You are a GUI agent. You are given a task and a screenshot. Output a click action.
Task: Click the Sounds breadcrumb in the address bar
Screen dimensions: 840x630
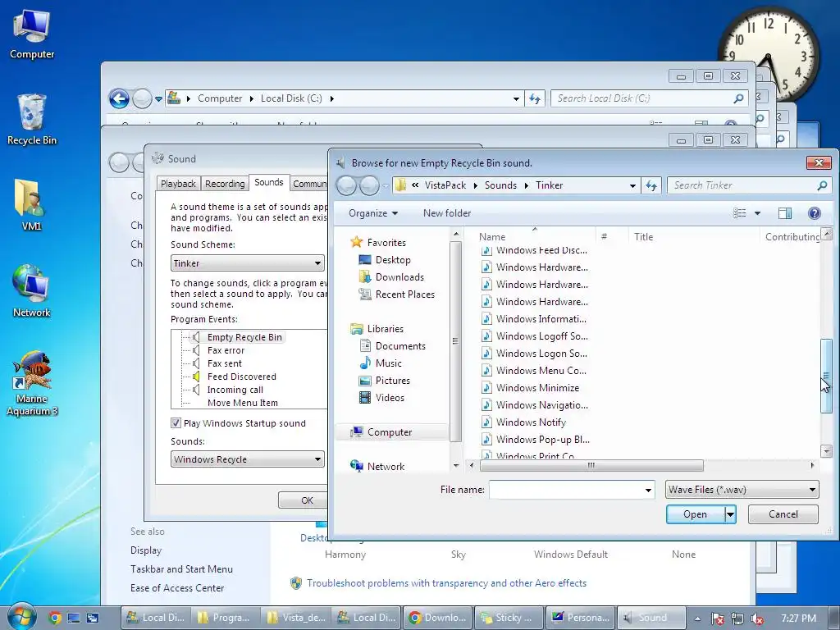point(500,185)
